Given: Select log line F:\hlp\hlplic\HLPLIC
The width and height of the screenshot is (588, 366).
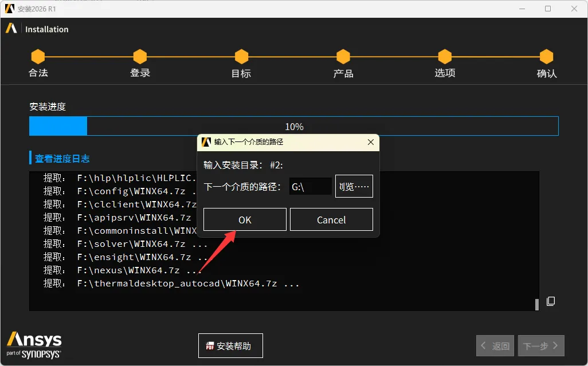Looking at the screenshot, I should pyautogui.click(x=120, y=178).
